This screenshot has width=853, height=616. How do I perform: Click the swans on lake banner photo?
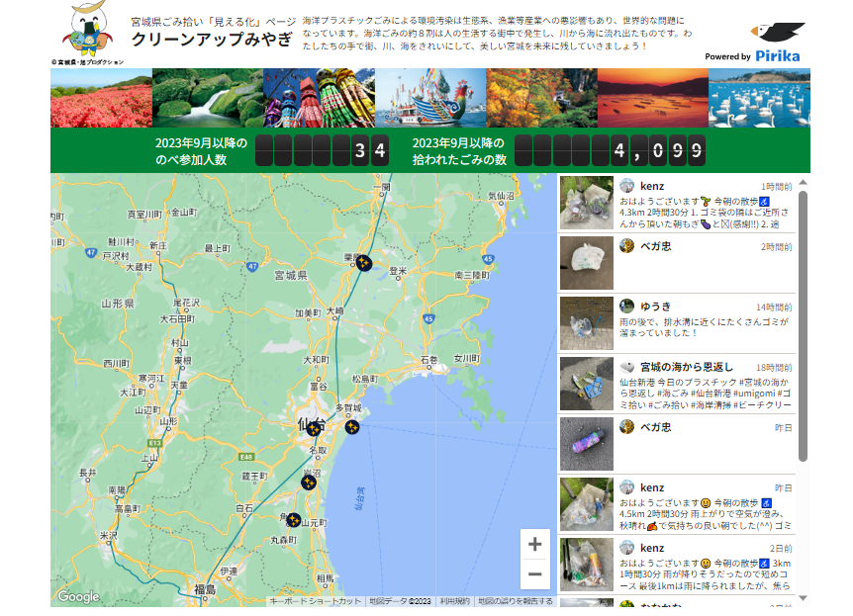tap(759, 98)
